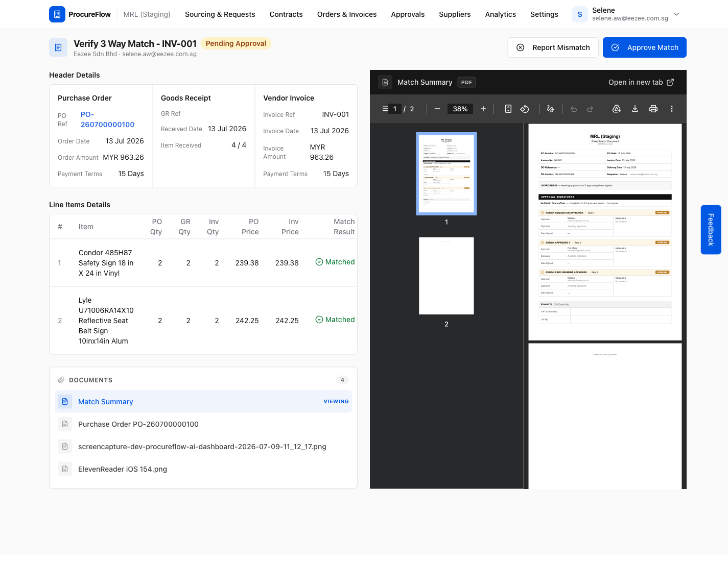Image resolution: width=728 pixels, height=562 pixels.
Task: Click the PDF undo icon
Action: point(574,109)
